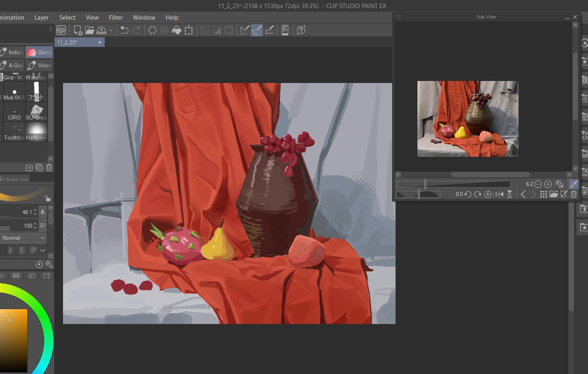This screenshot has width=588, height=374.
Task: Import image into Sub View
Action: click(x=554, y=194)
